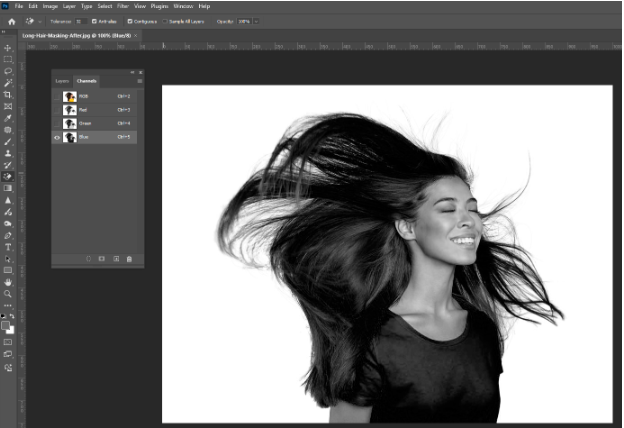The image size is (624, 428).
Task: Select the Rectangle shape tool
Action: coord(8,270)
